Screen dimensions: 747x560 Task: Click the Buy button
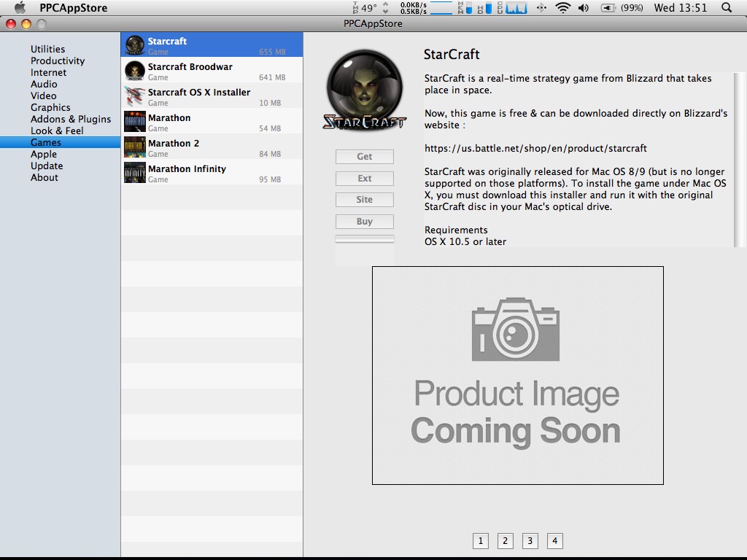tap(365, 222)
